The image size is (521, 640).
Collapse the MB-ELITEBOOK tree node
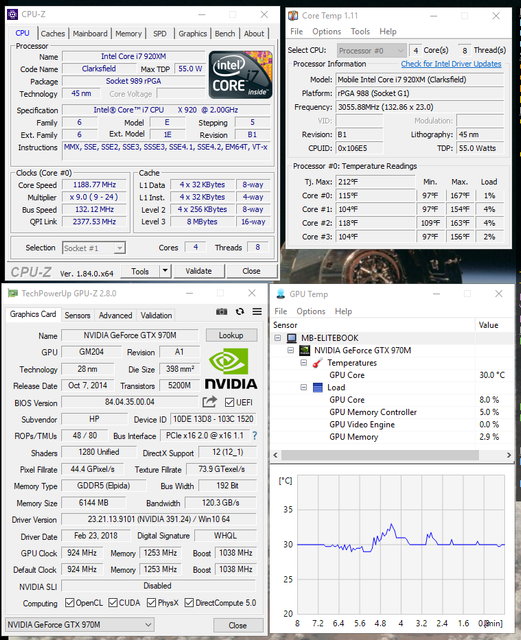(x=278, y=338)
